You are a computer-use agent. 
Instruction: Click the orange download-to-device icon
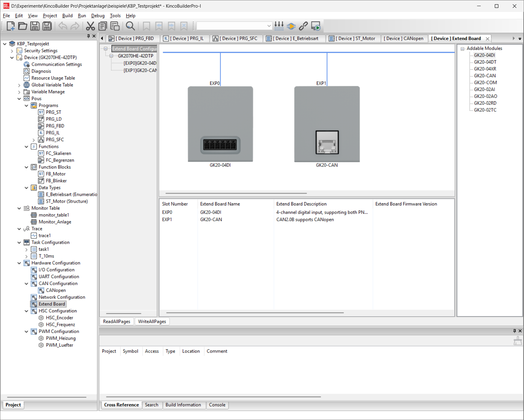point(291,26)
